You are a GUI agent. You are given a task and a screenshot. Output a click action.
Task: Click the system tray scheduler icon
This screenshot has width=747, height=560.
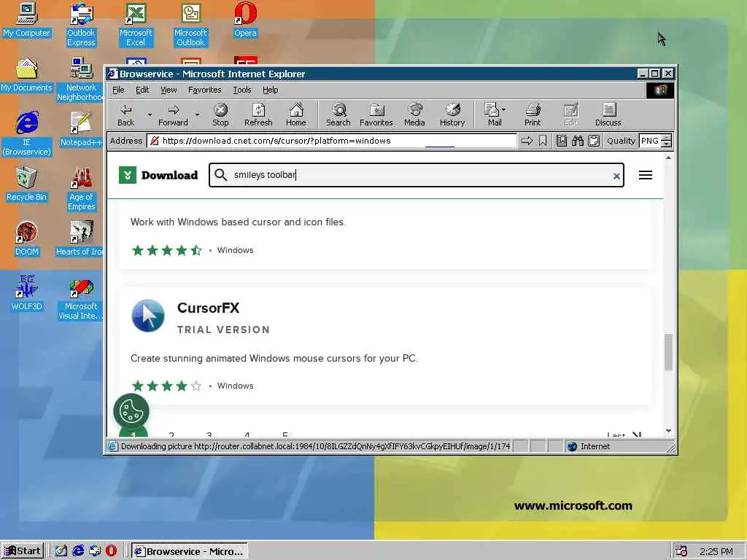pyautogui.click(x=681, y=551)
